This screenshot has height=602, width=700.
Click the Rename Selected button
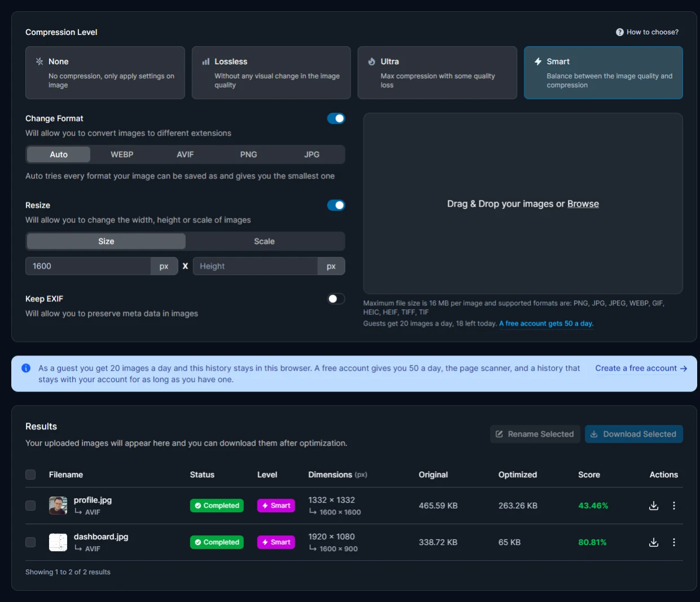click(x=535, y=434)
